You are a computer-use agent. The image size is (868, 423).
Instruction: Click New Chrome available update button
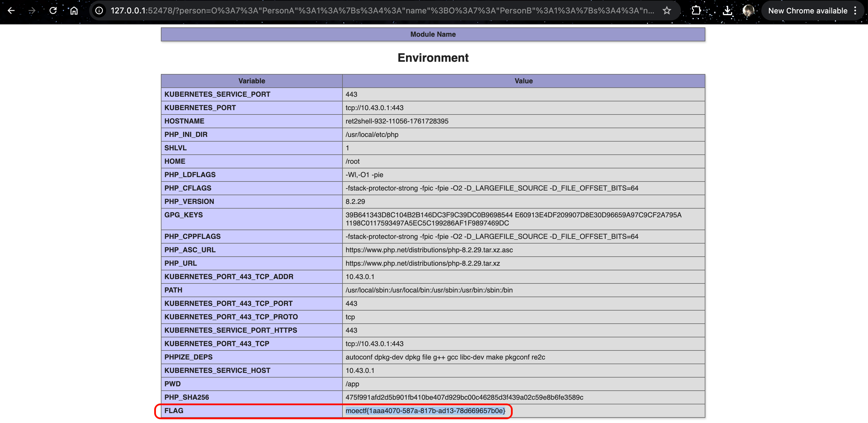[x=807, y=11]
